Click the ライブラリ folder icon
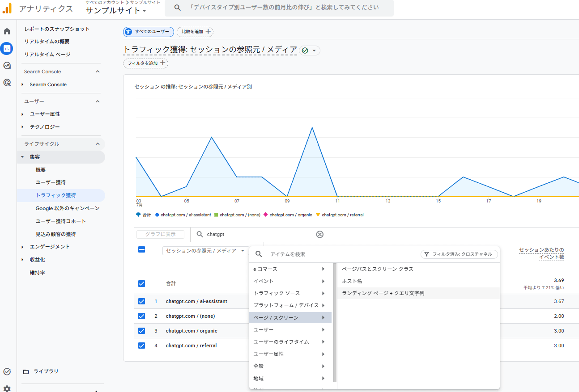 tap(26, 371)
